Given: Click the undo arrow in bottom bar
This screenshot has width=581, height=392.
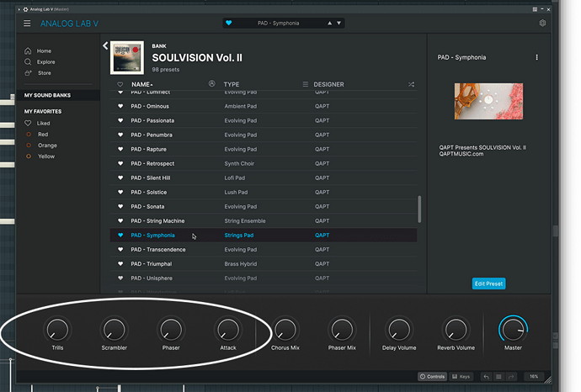Looking at the screenshot, I should click(486, 377).
